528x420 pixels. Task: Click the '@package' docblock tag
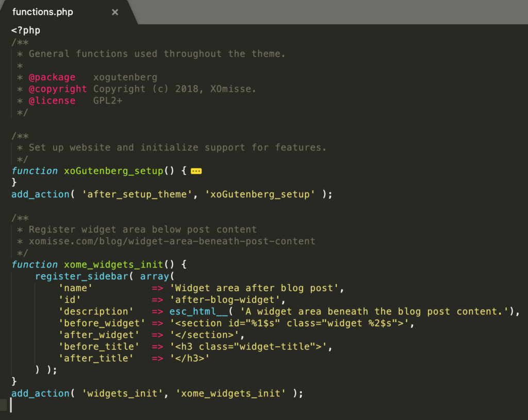(x=52, y=77)
